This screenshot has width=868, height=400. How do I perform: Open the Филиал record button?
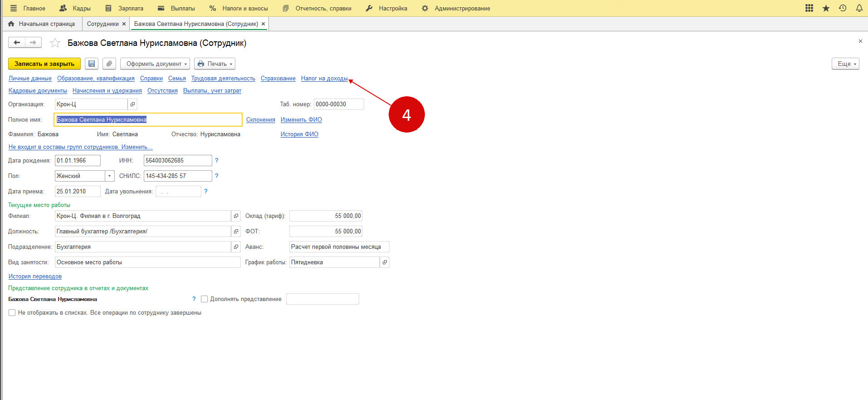236,216
